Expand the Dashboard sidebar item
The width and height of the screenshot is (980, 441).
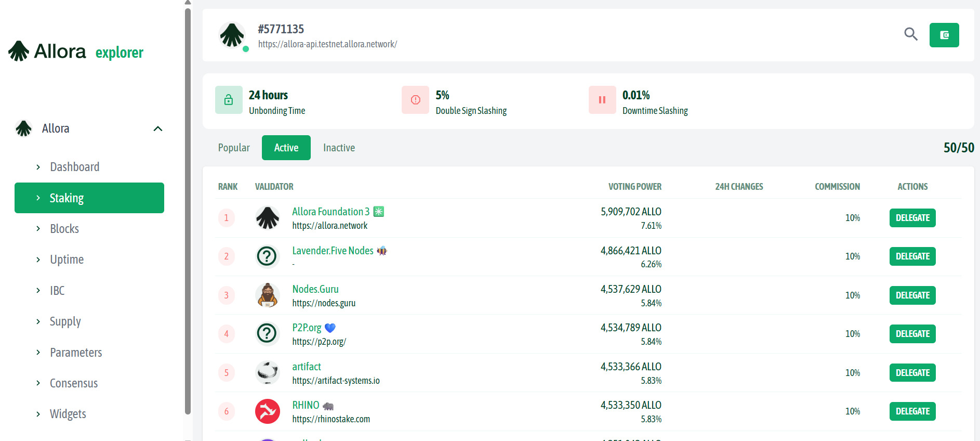[x=74, y=167]
